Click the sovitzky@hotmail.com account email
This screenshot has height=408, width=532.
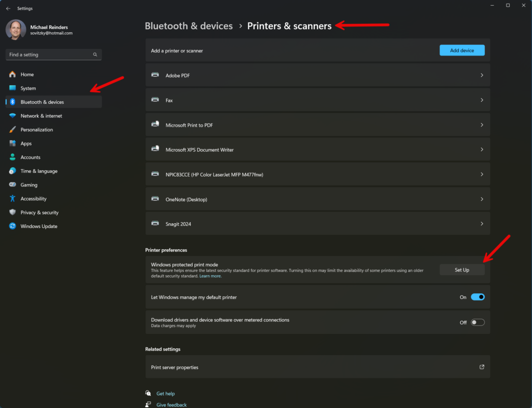pyautogui.click(x=51, y=33)
